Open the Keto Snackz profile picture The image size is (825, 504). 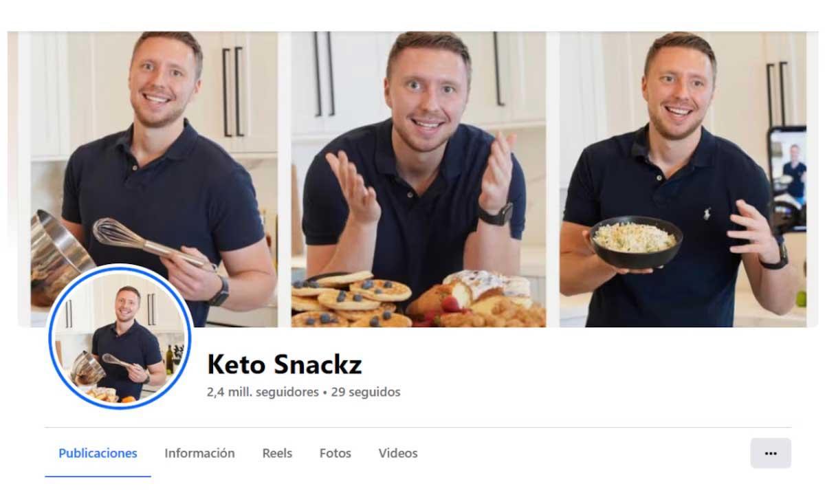point(120,337)
